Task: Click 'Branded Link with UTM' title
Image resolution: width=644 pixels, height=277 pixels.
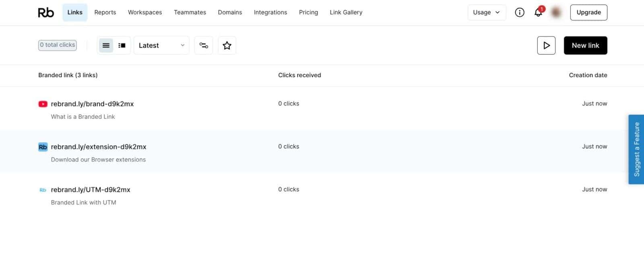Action: tap(83, 202)
